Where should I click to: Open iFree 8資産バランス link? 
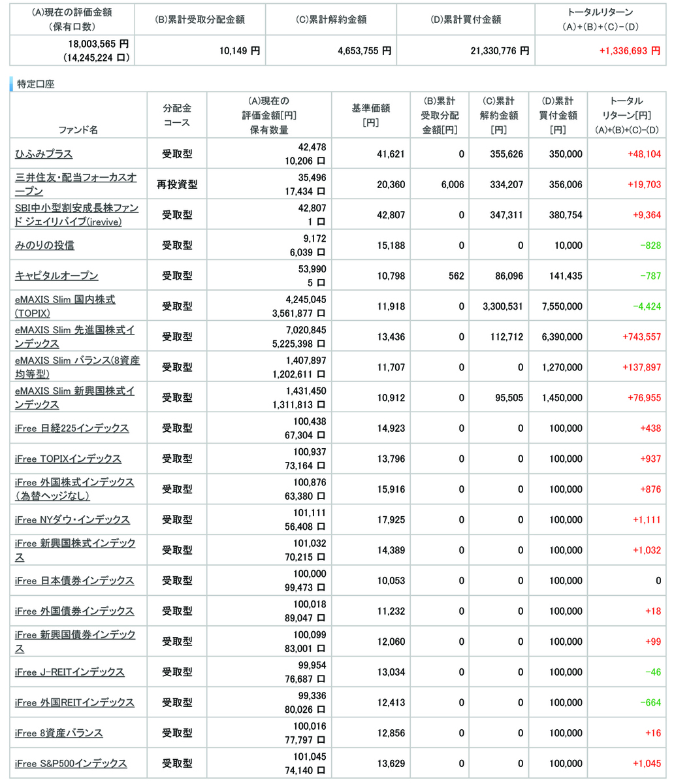[x=59, y=733]
